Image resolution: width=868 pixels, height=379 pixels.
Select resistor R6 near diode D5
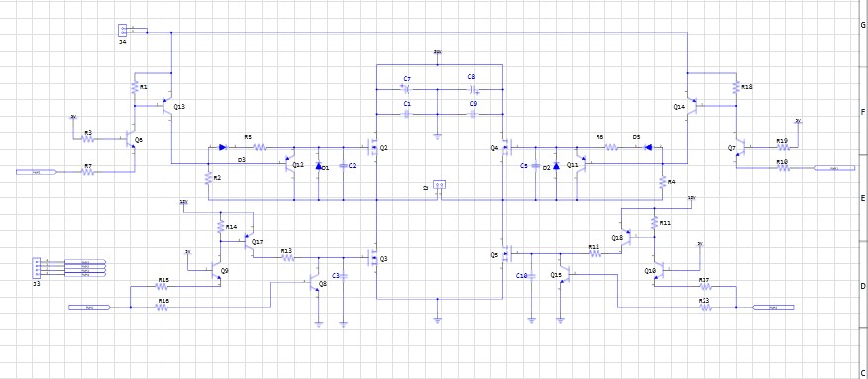[x=610, y=147]
